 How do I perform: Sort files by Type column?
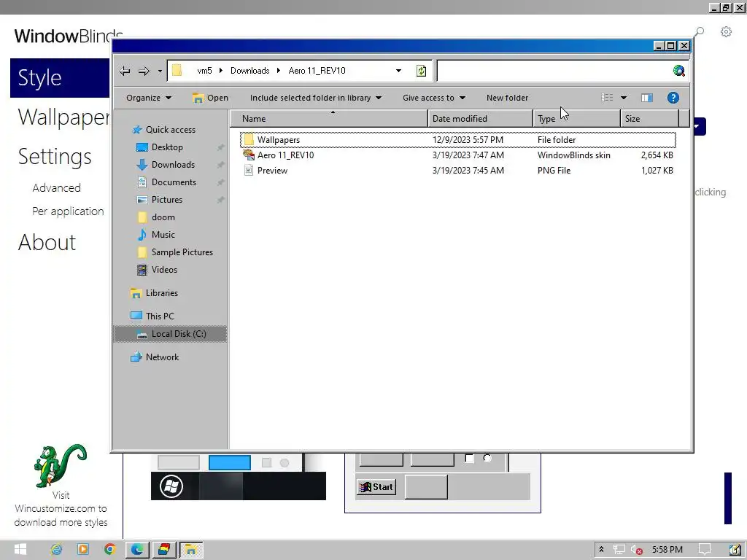click(x=576, y=119)
